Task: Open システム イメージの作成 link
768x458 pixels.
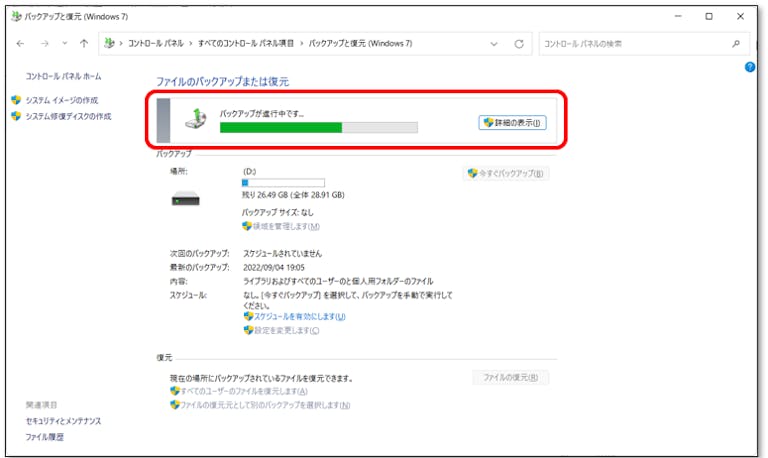Action: pos(62,100)
